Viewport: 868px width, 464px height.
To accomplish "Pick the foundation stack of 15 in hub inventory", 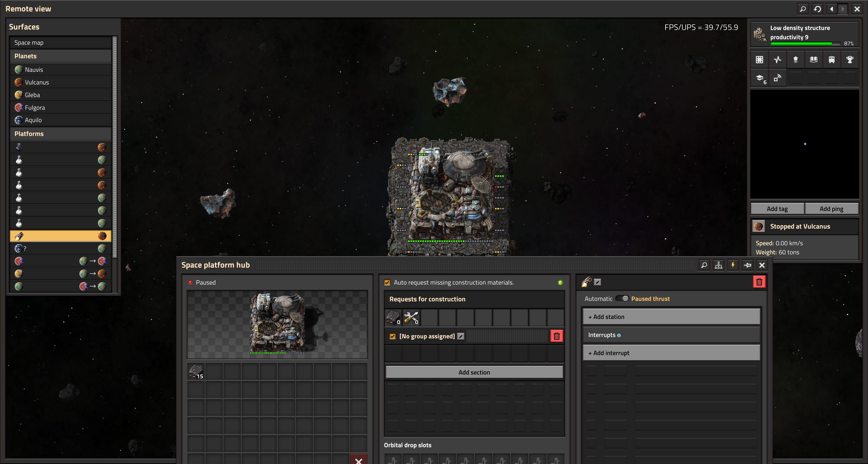I will click(x=196, y=372).
